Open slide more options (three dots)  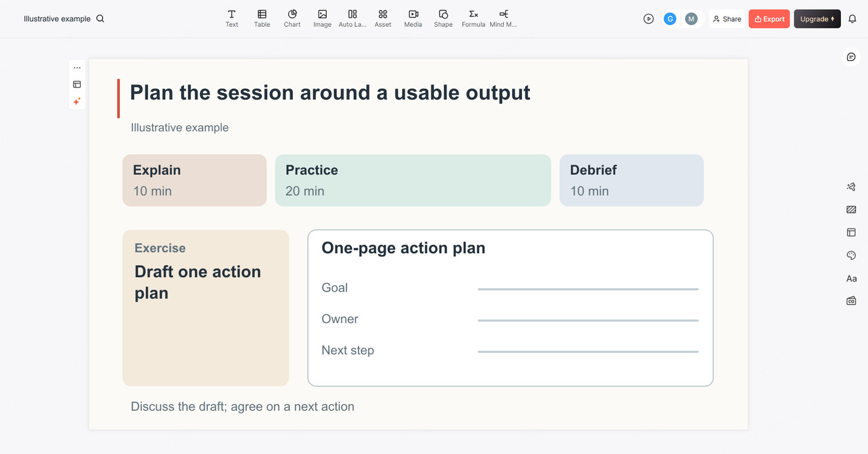coord(77,68)
